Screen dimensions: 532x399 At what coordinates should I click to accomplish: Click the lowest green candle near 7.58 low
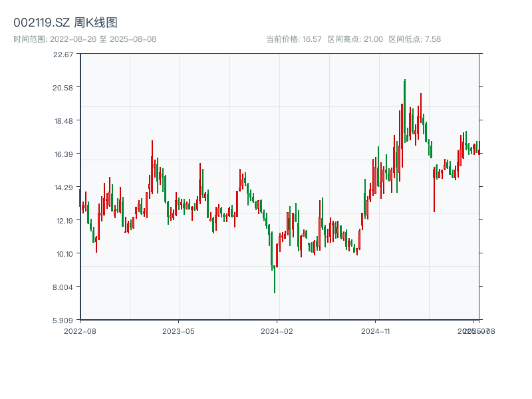pos(275,279)
